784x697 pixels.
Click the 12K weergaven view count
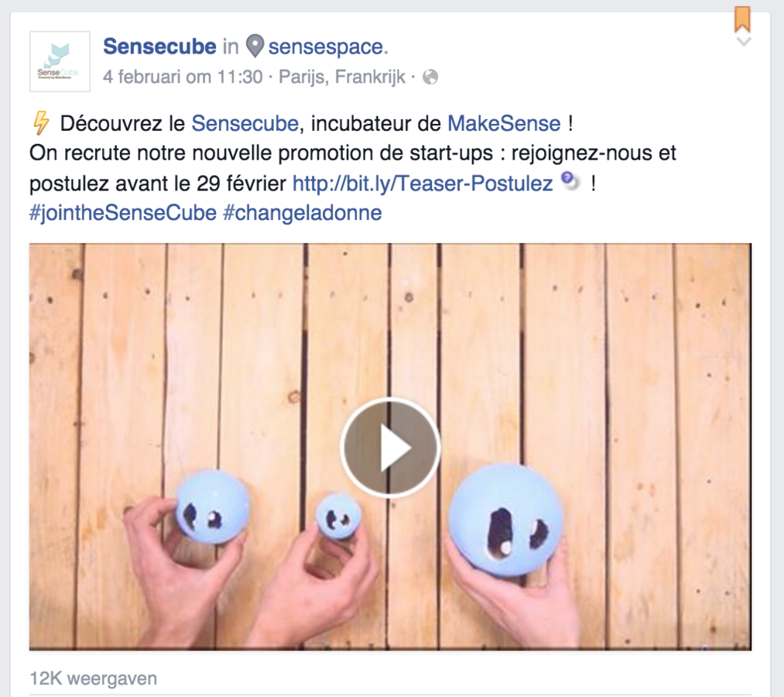pos(94,678)
